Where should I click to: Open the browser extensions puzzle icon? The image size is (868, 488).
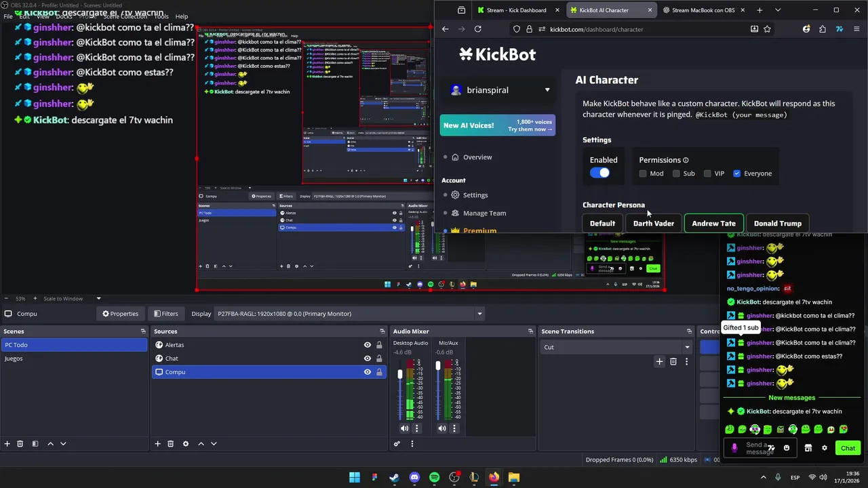coord(823,29)
